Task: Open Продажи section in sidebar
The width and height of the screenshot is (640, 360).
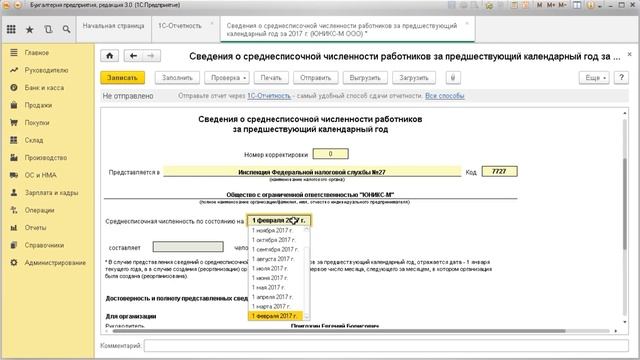Action: click(38, 105)
